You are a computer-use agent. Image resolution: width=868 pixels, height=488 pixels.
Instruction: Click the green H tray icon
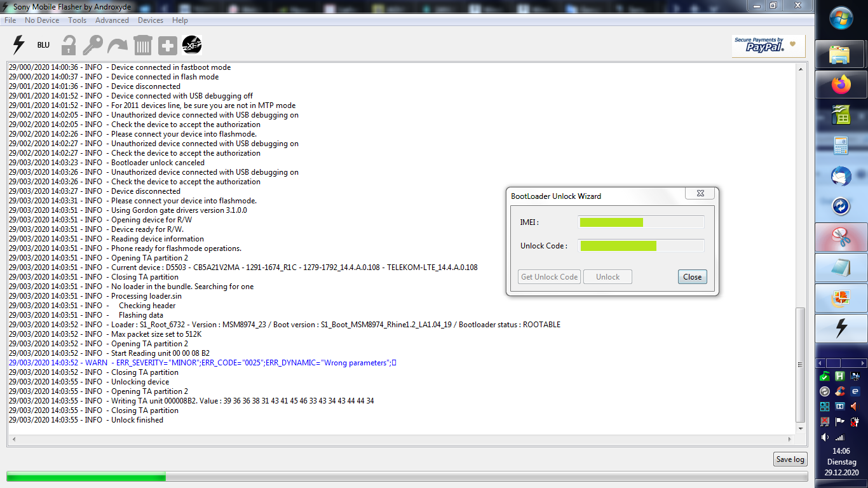coord(839,376)
